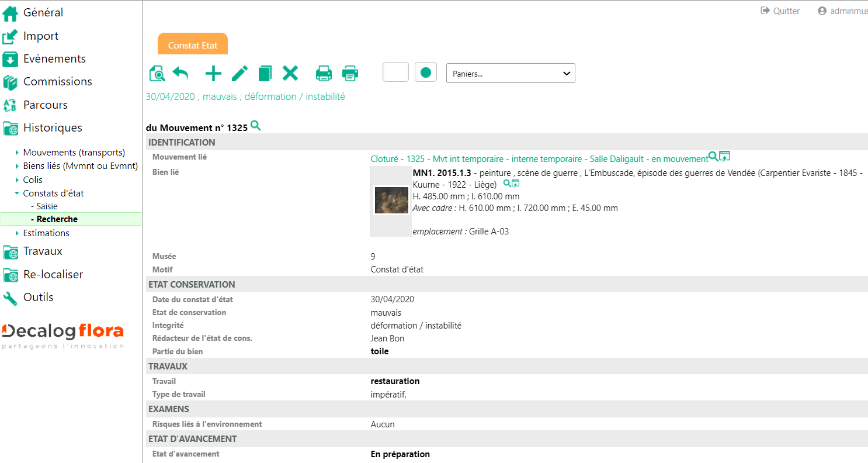Duplicate the record with the copy icon
868x463 pixels.
pos(265,74)
